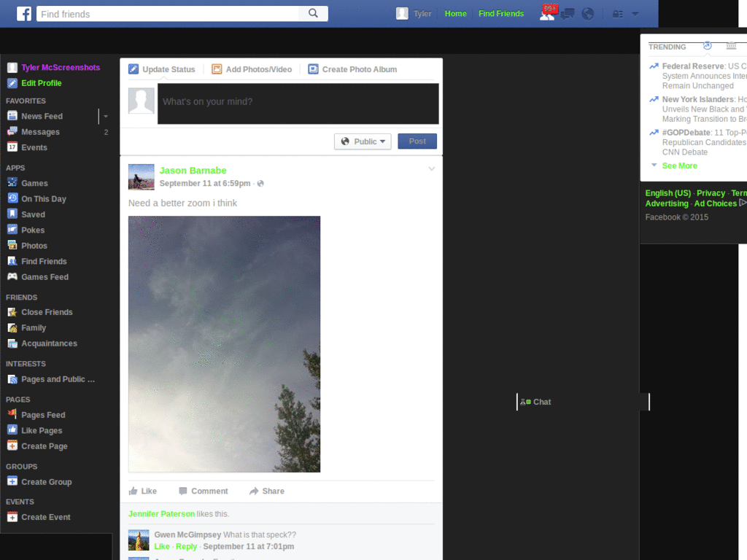This screenshot has width=747, height=560.
Task: Open the Public audience selector dropdown
Action: click(363, 141)
